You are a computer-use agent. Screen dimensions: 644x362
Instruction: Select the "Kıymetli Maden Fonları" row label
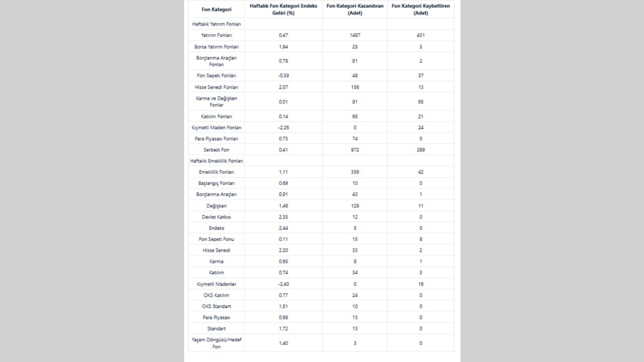pos(216,128)
